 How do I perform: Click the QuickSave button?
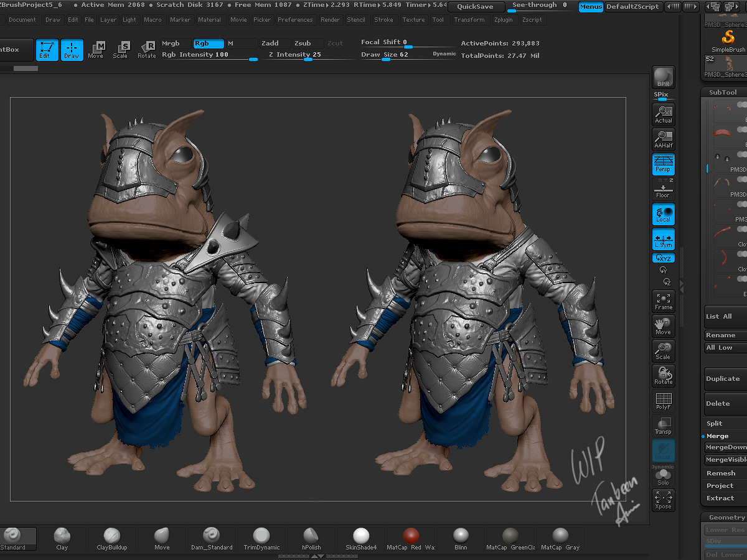click(x=475, y=7)
